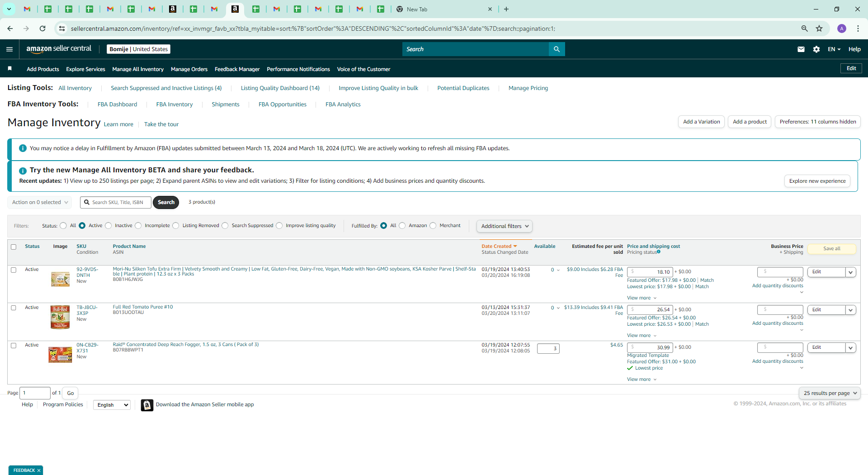Expand View more for the Raid Fogger row

coord(642,380)
